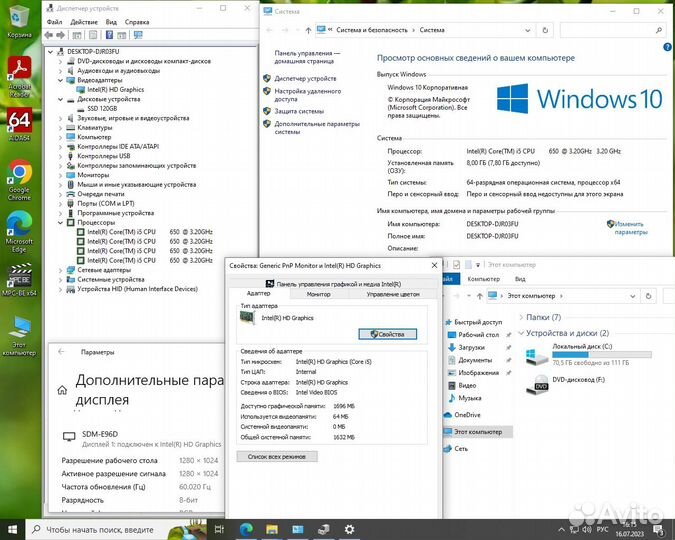Open Справка menu in Device Manager
The width and height of the screenshot is (675, 540).
137,22
